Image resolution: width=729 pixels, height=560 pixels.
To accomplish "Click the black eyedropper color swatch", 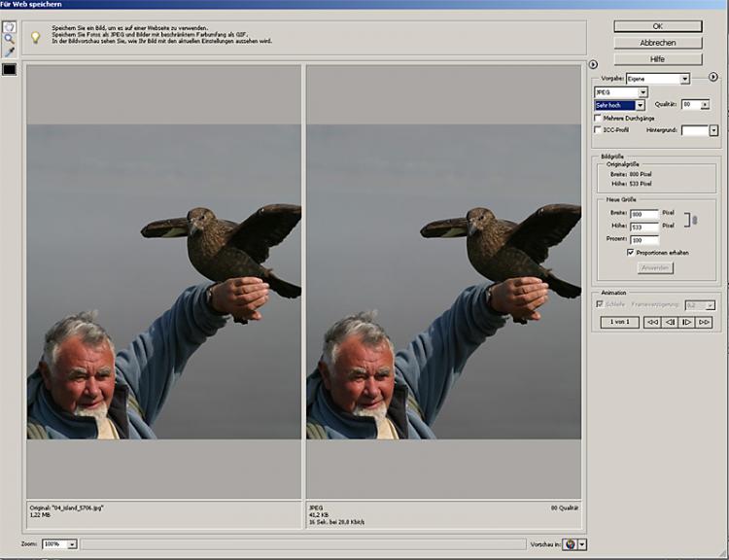I will pos(10,69).
